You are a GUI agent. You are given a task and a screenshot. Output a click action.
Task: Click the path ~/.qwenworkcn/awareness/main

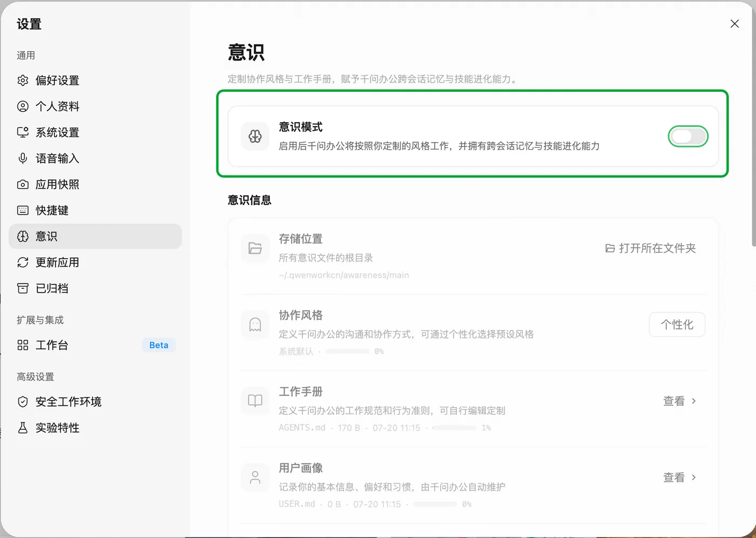coord(344,275)
